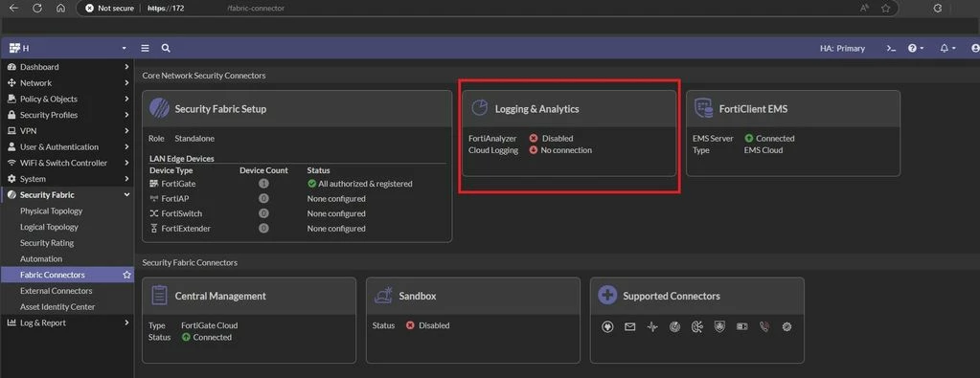Viewport: 980px width, 378px height.
Task: Open the notifications bell dropdown
Action: 947,48
